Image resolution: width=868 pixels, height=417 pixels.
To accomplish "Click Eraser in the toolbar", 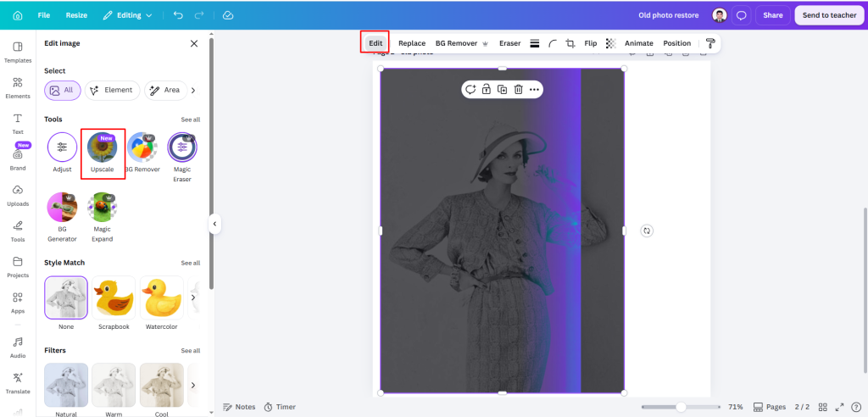I will [509, 43].
